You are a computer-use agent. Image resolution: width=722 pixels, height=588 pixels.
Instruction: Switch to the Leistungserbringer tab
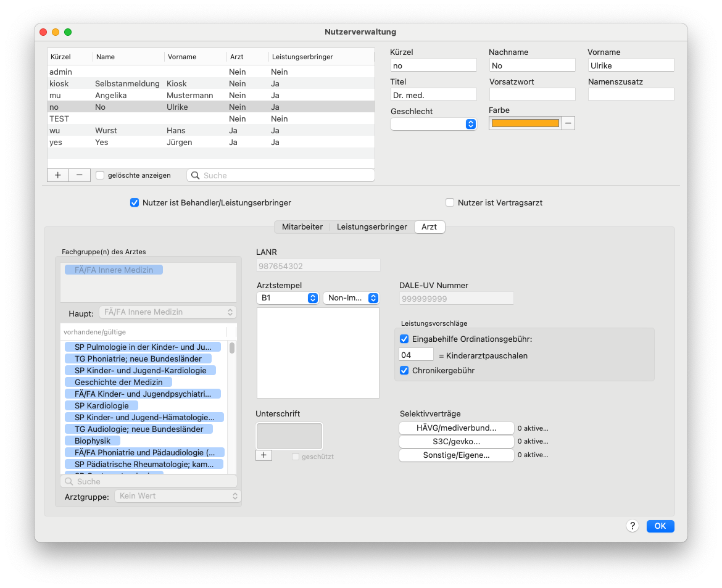pos(371,227)
